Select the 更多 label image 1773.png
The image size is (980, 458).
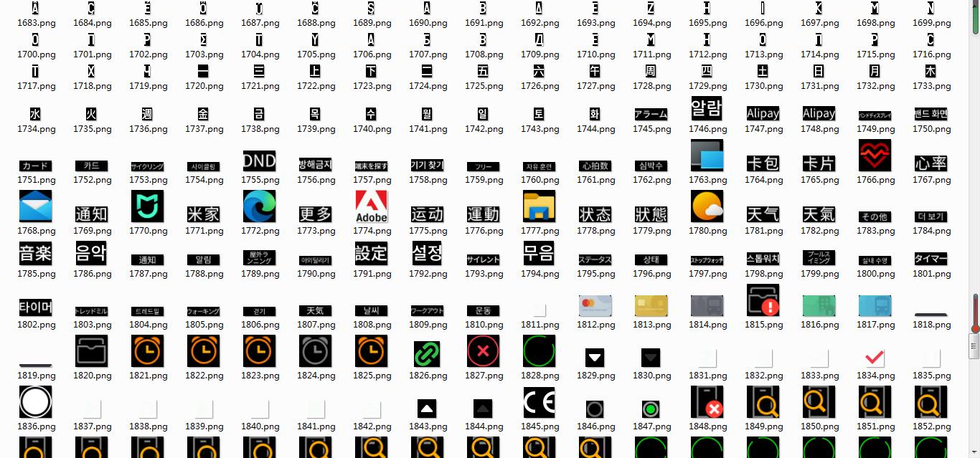coord(315,214)
